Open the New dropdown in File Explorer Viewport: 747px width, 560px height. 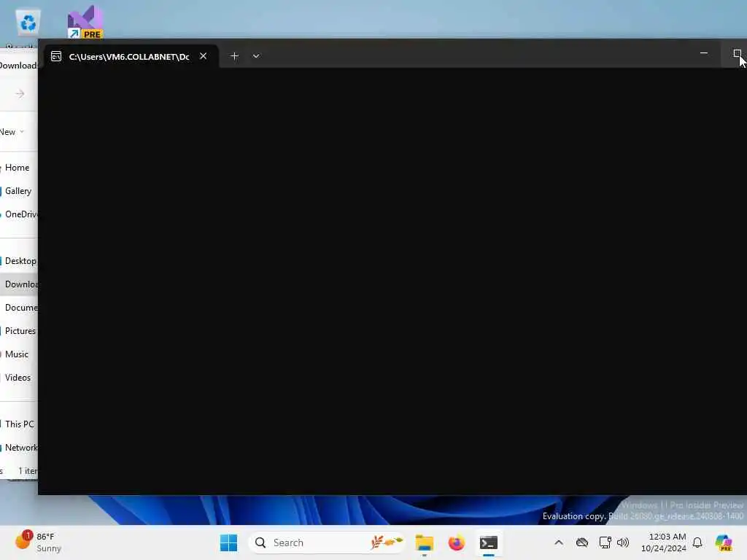tap(12, 132)
